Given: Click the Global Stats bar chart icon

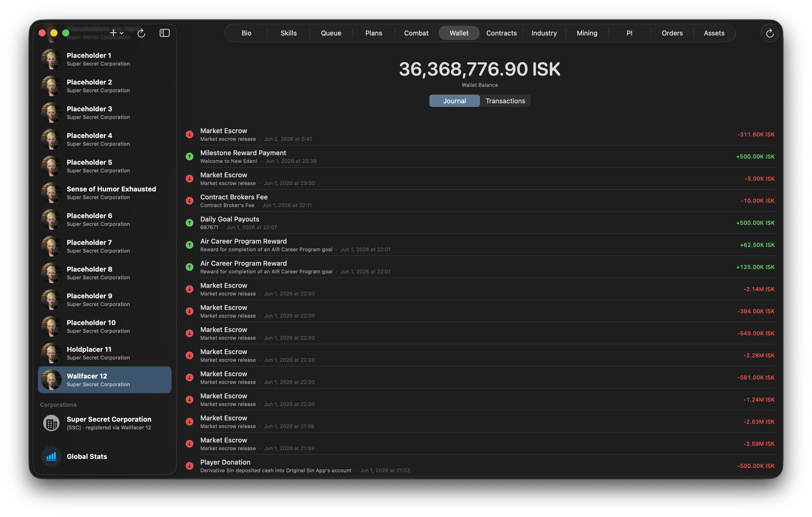Looking at the screenshot, I should pos(51,456).
